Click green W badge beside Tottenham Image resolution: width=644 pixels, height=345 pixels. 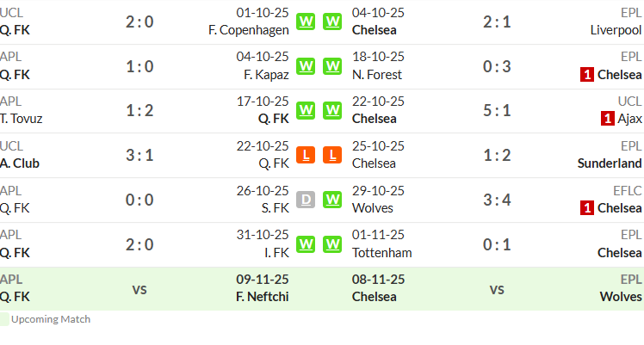pyautogui.click(x=332, y=244)
